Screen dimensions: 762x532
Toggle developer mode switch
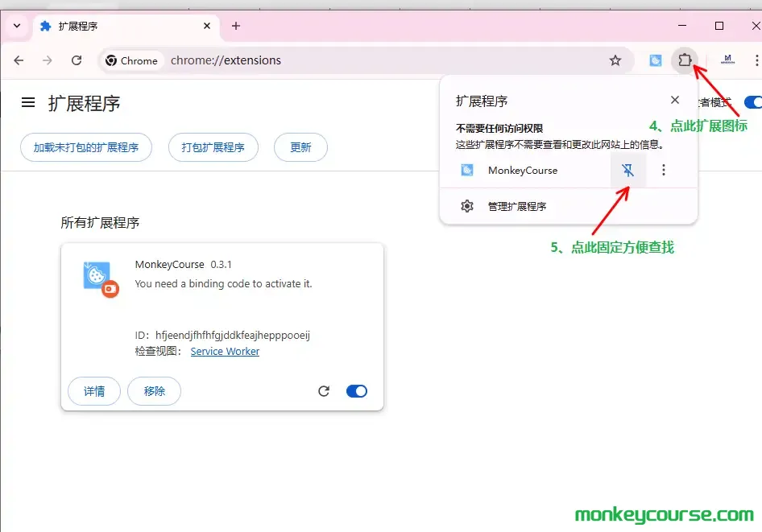pos(752,102)
